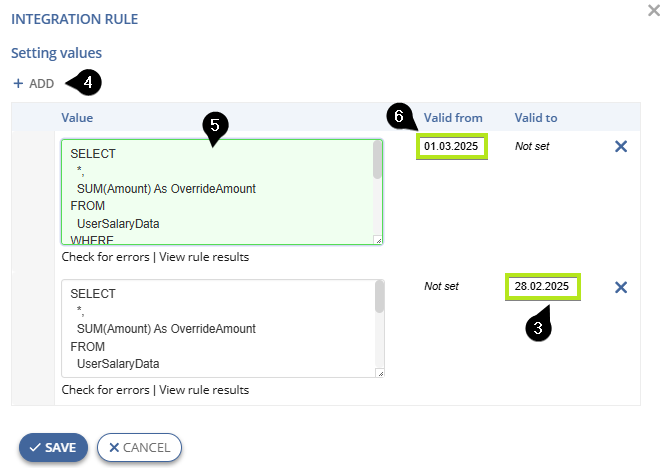Set Valid to for first row
Screen dimensions: 664x468
pyautogui.click(x=532, y=147)
